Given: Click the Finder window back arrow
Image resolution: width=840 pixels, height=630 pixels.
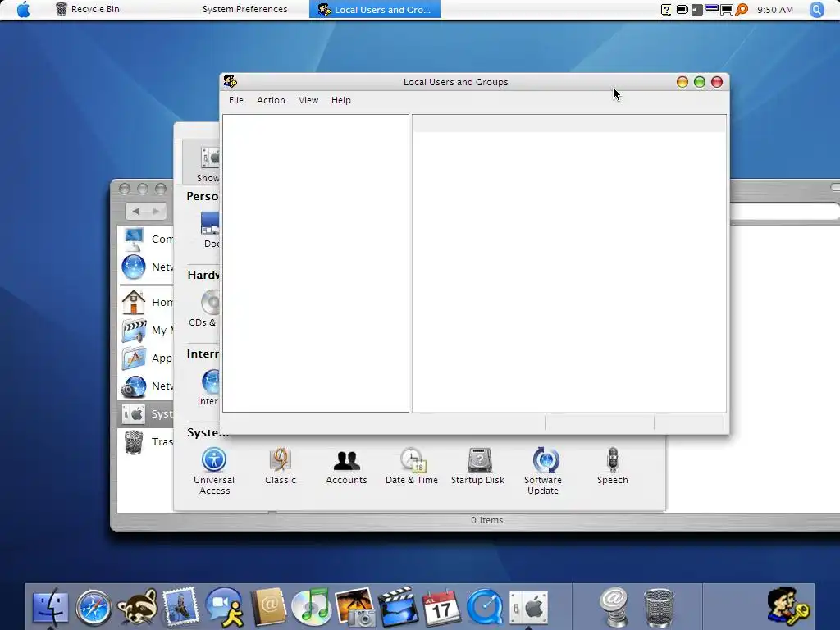Looking at the screenshot, I should pos(136,211).
